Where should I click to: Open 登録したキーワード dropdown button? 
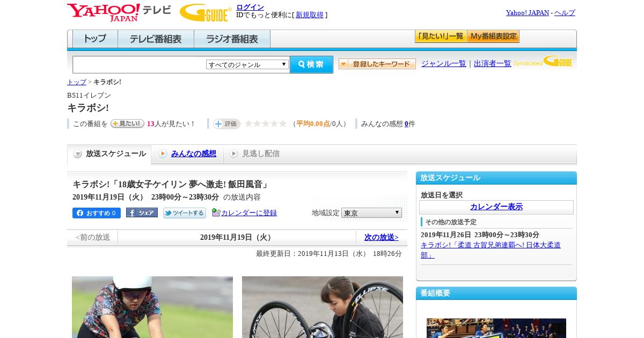377,64
